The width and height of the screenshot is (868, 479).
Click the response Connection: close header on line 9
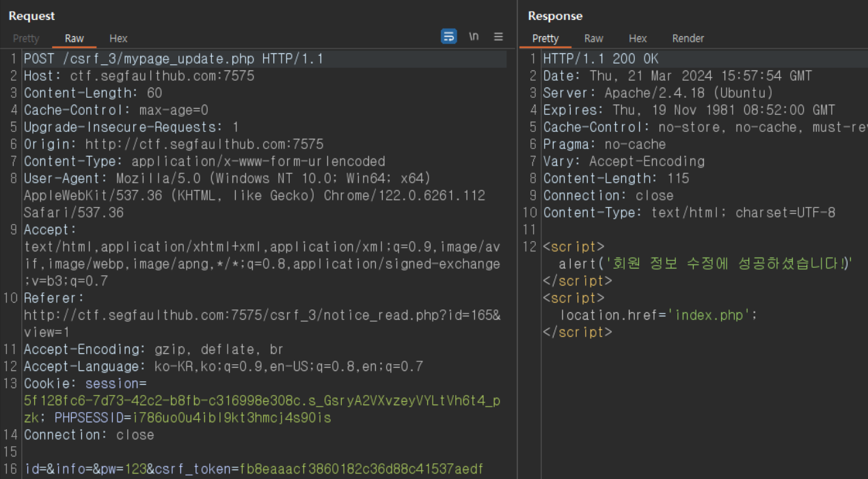[608, 195]
